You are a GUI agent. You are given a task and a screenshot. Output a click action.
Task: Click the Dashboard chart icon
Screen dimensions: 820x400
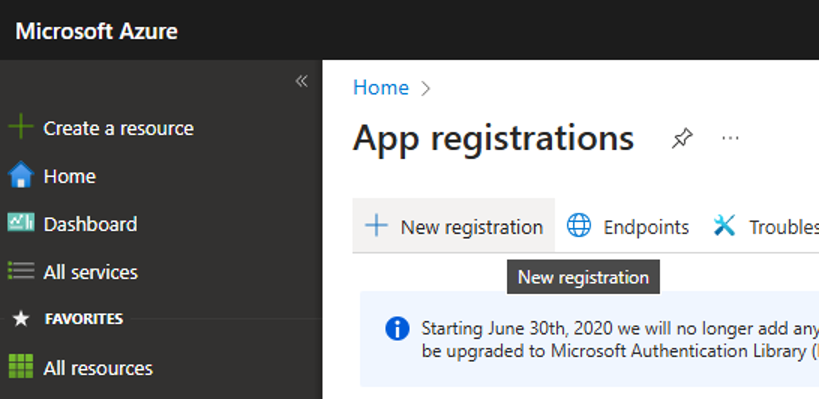click(x=21, y=223)
